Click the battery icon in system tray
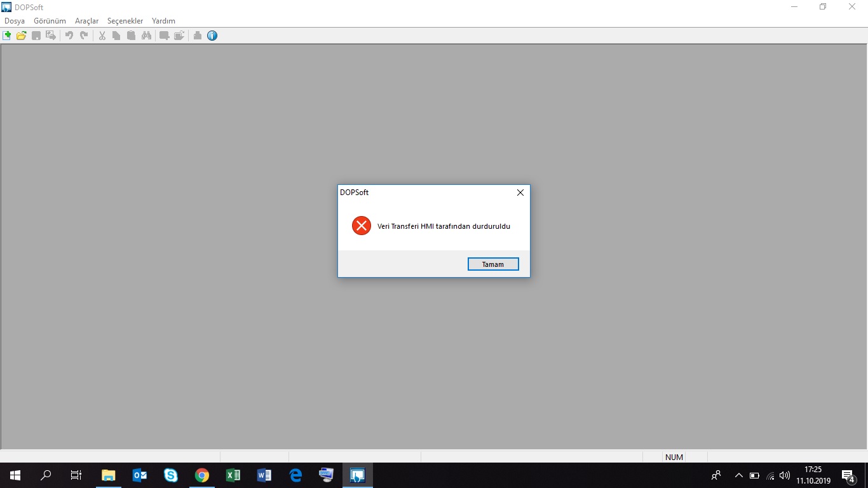 click(754, 475)
